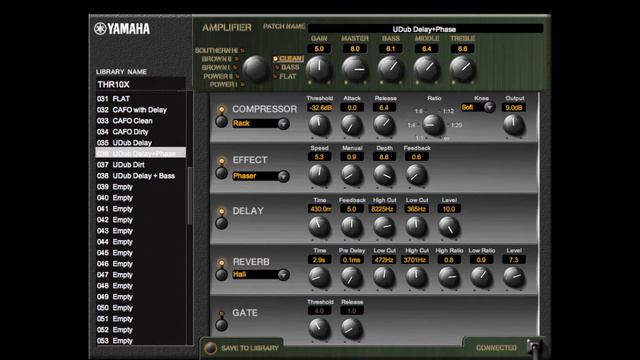Click the Connected status button

[496, 348]
